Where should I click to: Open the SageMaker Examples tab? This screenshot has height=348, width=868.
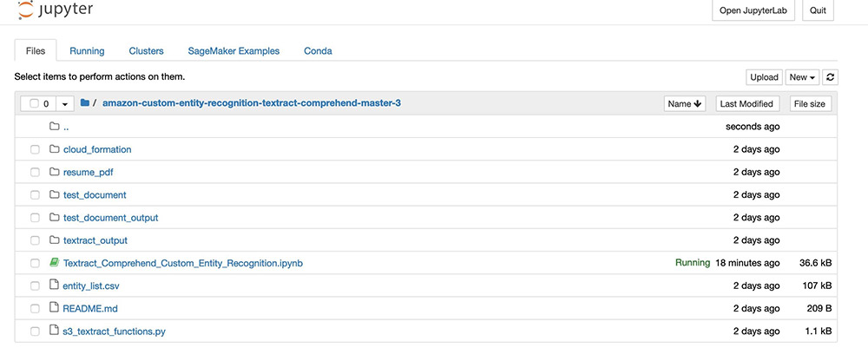[x=233, y=51]
